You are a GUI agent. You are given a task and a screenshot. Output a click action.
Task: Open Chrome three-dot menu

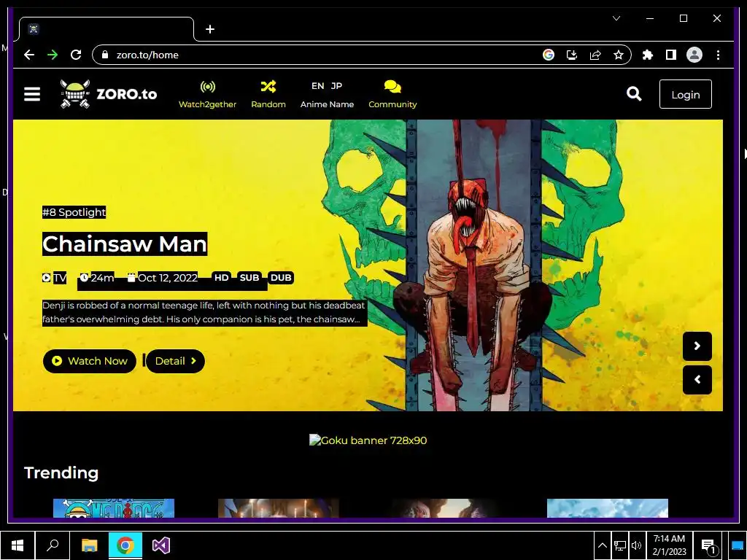(x=718, y=55)
